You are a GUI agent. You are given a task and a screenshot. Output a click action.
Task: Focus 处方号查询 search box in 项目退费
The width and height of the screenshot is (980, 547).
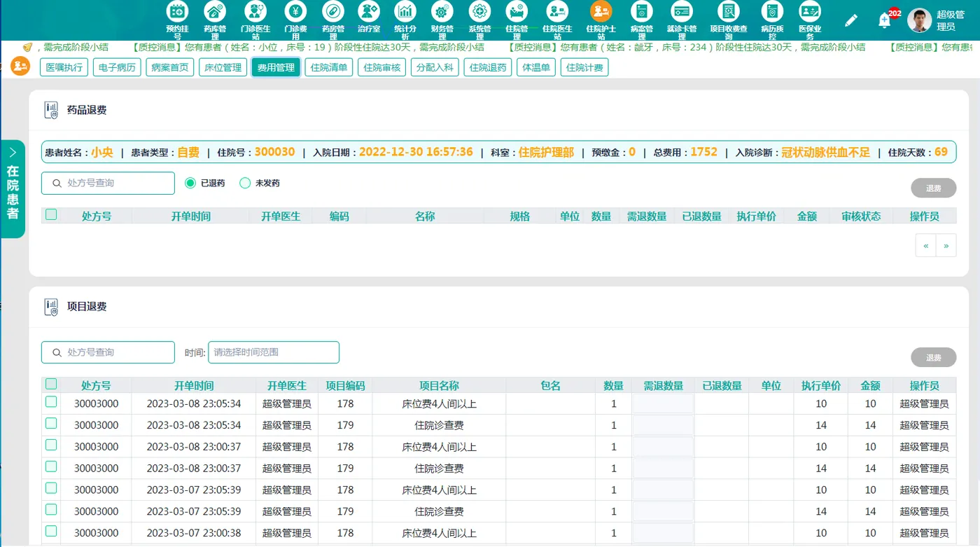[108, 352]
